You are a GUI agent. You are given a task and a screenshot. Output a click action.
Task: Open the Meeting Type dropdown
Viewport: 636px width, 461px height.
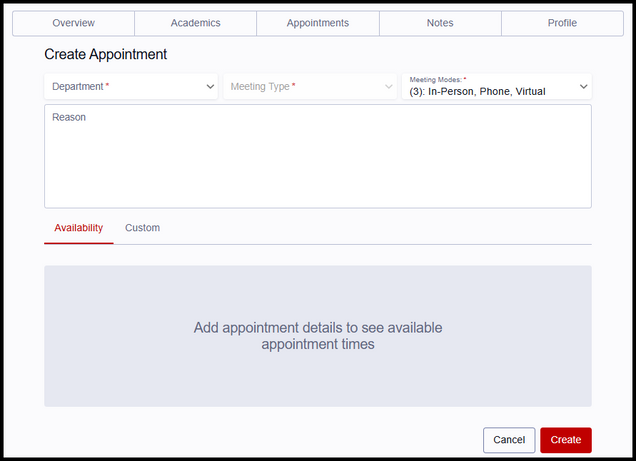[310, 86]
